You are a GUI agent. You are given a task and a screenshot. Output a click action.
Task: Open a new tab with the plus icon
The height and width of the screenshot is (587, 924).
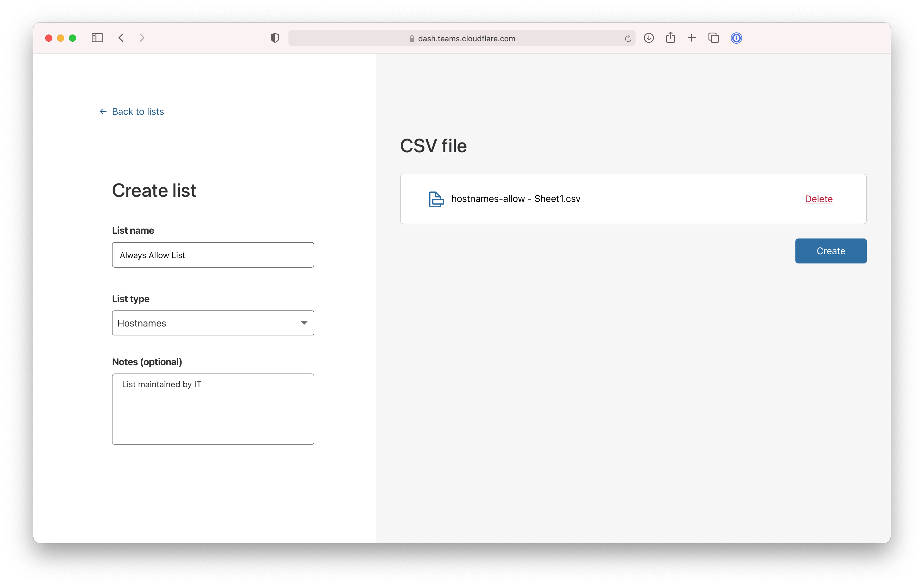pos(692,38)
